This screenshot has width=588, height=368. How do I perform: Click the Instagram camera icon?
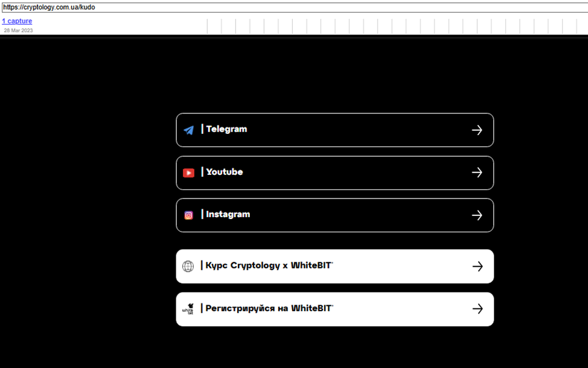coord(188,215)
